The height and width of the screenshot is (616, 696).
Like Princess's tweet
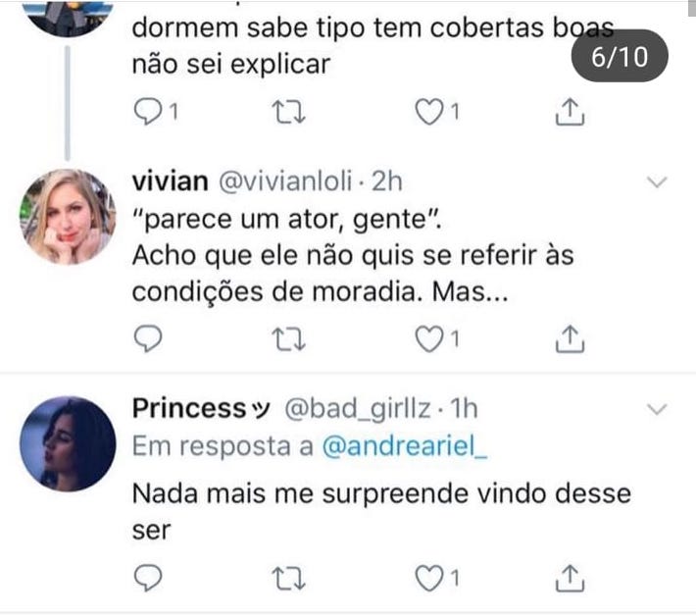click(427, 577)
